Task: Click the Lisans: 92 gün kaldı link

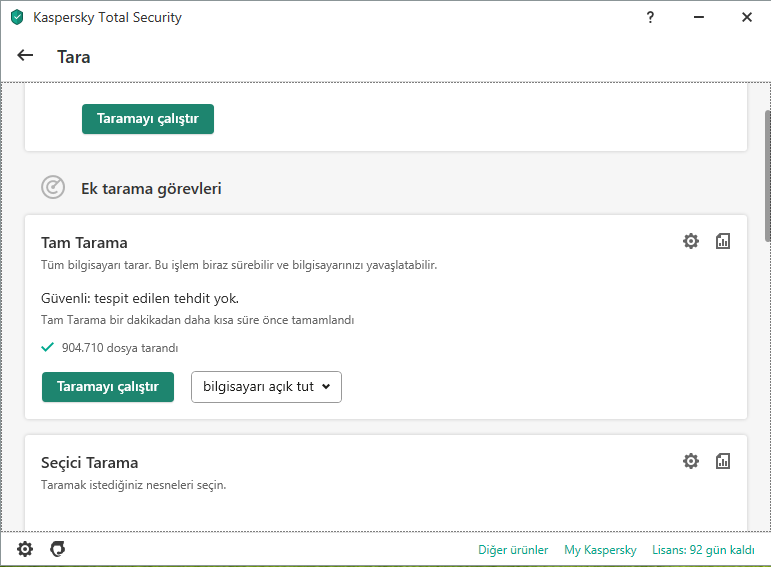Action: tap(702, 550)
